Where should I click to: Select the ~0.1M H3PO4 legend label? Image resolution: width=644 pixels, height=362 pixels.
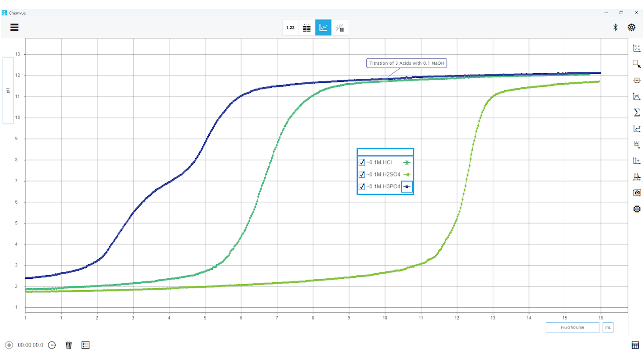pyautogui.click(x=383, y=186)
